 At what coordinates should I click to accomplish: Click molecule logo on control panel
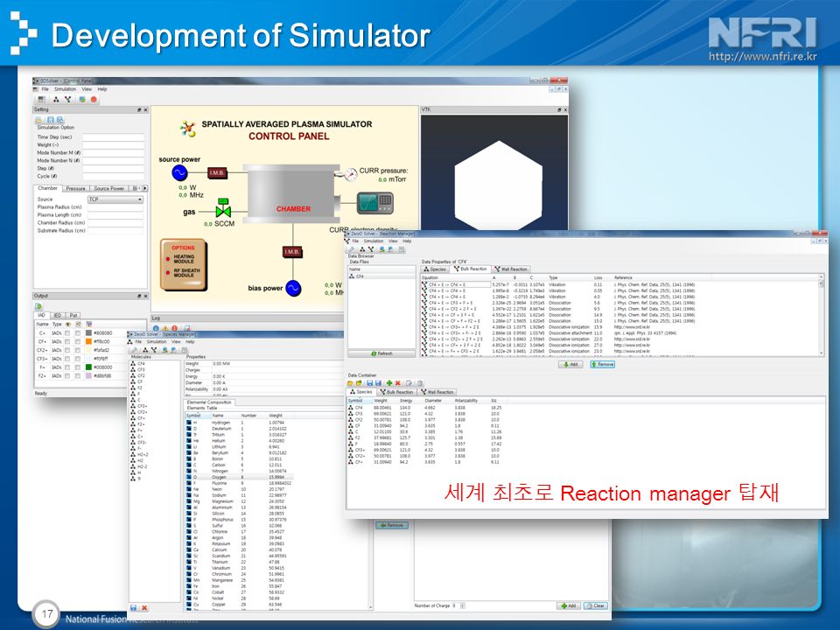187,129
